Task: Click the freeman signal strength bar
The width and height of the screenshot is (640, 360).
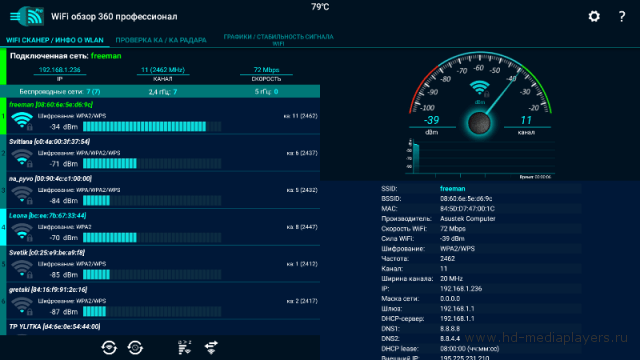Action: 152,127
